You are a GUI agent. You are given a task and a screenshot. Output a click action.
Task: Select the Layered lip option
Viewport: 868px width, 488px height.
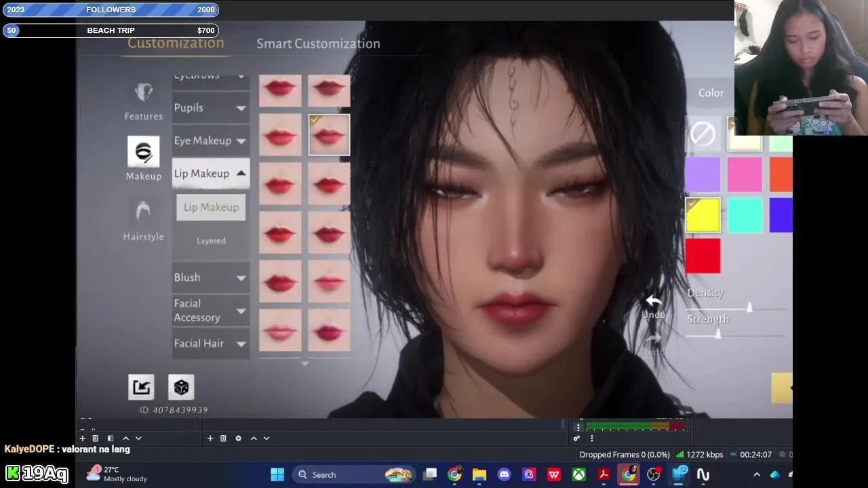(211, 241)
